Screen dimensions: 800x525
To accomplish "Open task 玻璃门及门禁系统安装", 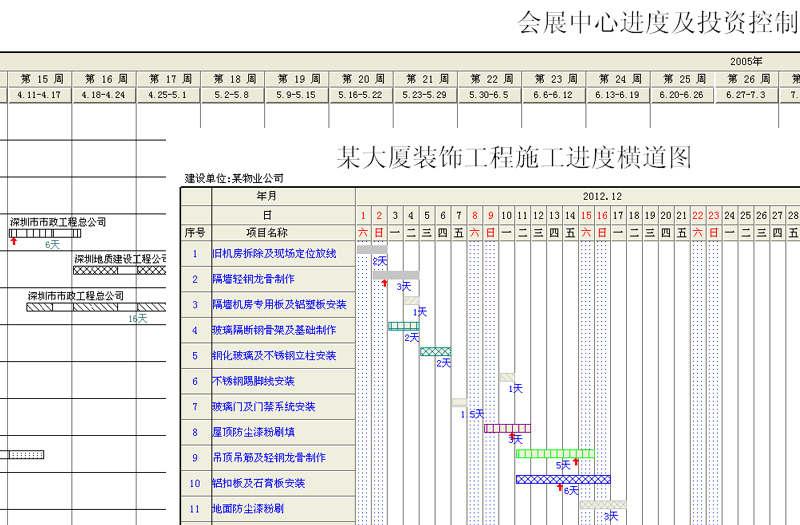I will (x=263, y=407).
